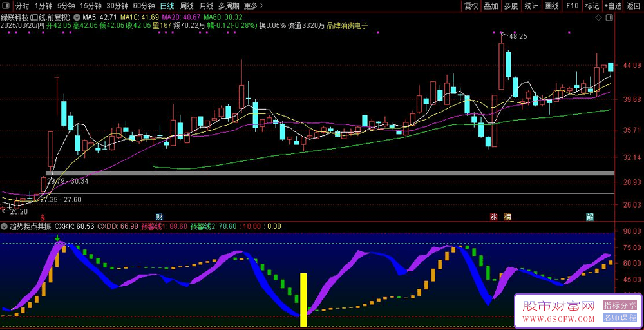Click the red $ marker below chart
Image resolution: width=644 pixels, height=330 pixels.
click(43, 217)
